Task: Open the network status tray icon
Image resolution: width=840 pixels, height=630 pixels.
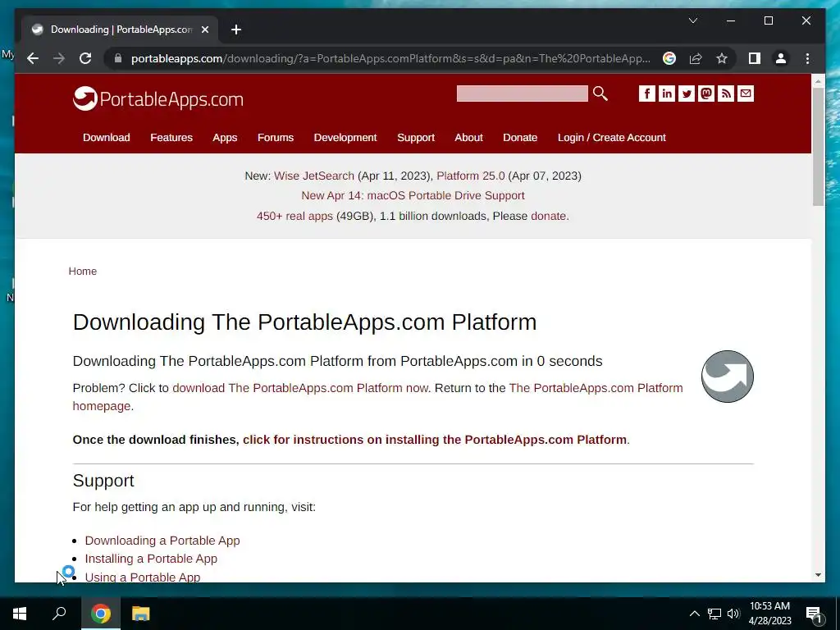Action: pyautogui.click(x=714, y=614)
